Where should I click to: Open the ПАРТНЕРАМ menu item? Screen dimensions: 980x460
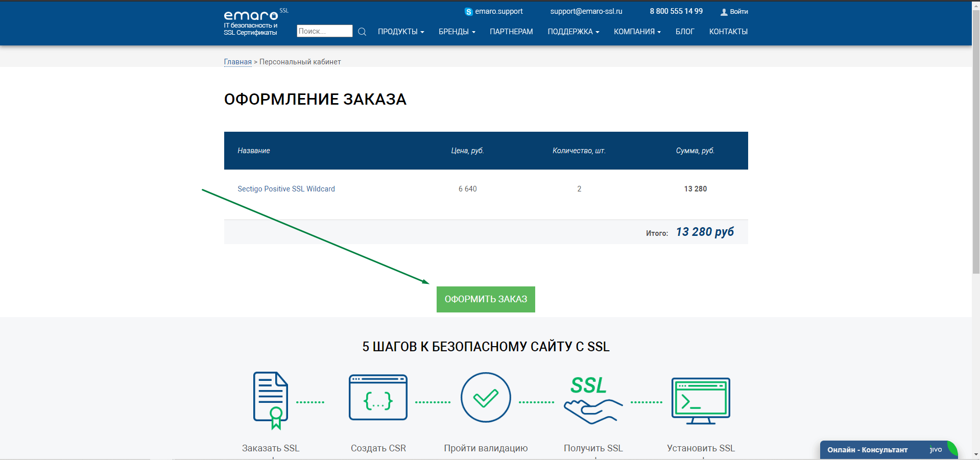(x=511, y=32)
